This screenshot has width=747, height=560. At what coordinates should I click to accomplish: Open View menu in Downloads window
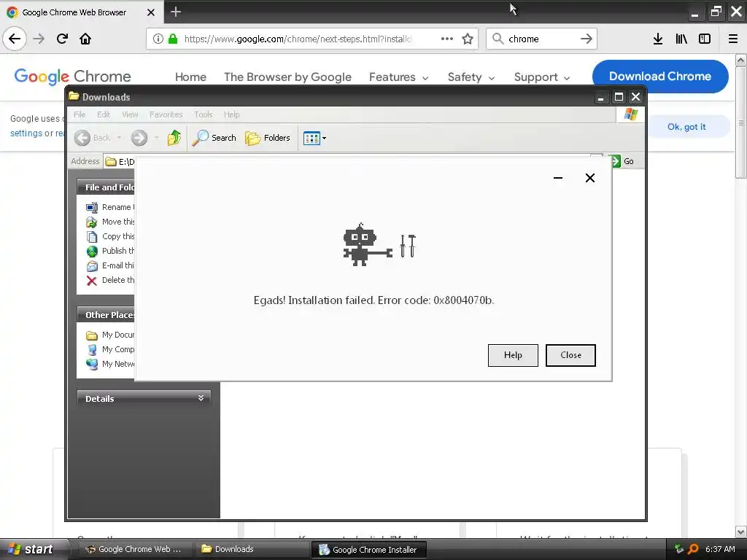[130, 114]
